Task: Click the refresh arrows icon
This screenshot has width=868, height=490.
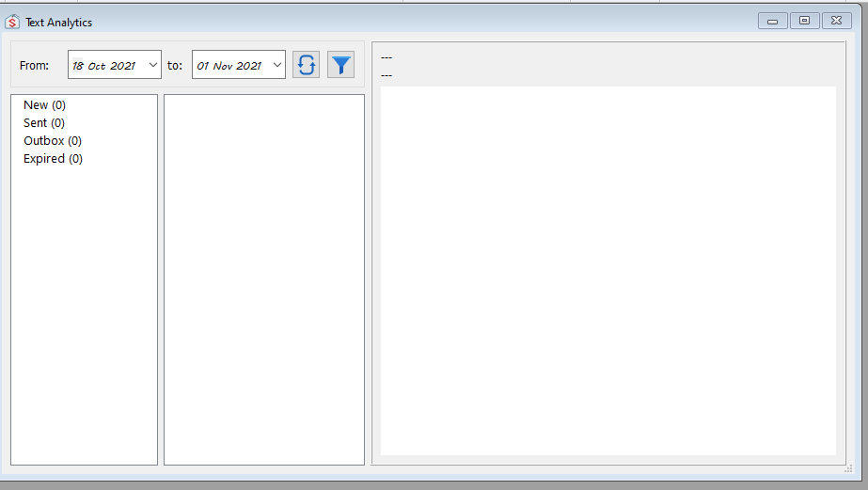Action: click(x=306, y=65)
